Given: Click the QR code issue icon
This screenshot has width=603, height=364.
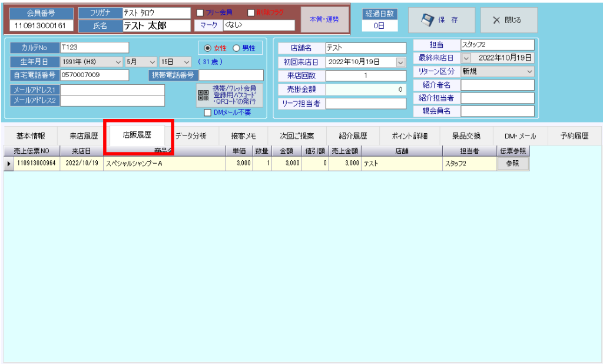Looking at the screenshot, I should (203, 95).
